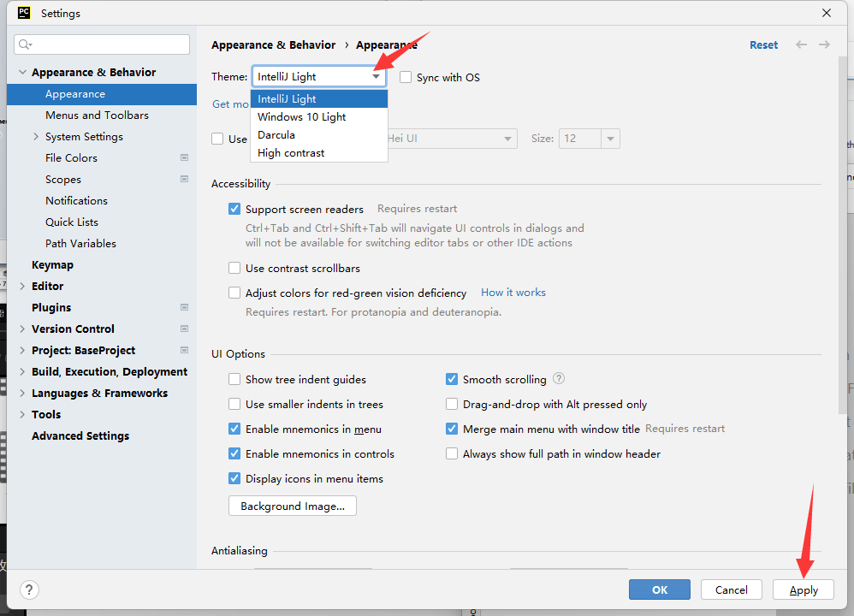854x616 pixels.
Task: Click the project-level icon beside Plugins
Action: pyautogui.click(x=184, y=307)
